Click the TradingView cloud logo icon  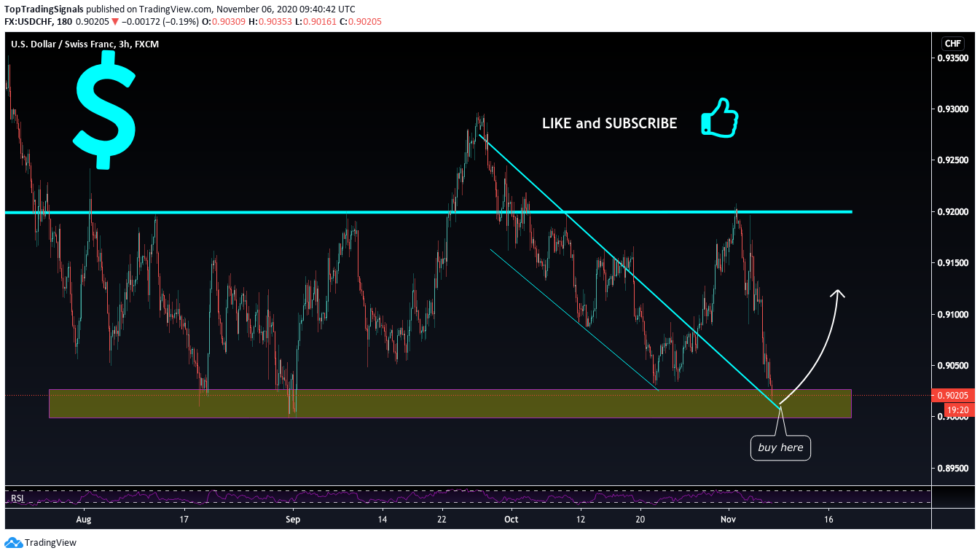(x=13, y=543)
